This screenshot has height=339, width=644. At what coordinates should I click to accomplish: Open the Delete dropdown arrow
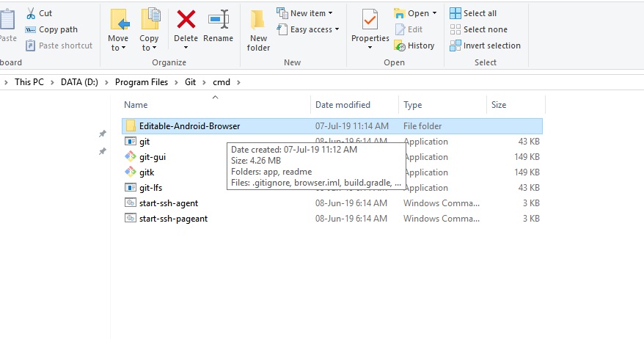point(186,48)
